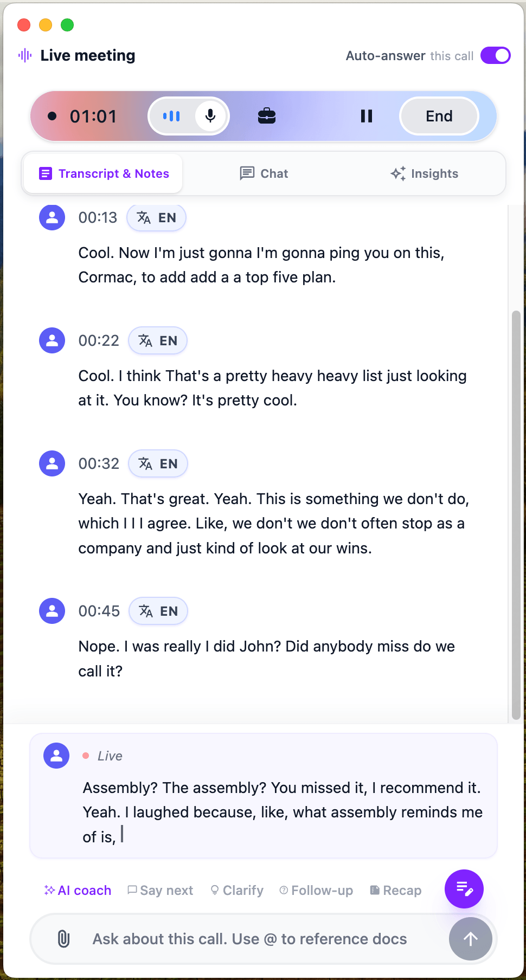Pause the recording with the pause icon
Image resolution: width=526 pixels, height=980 pixels.
[367, 116]
